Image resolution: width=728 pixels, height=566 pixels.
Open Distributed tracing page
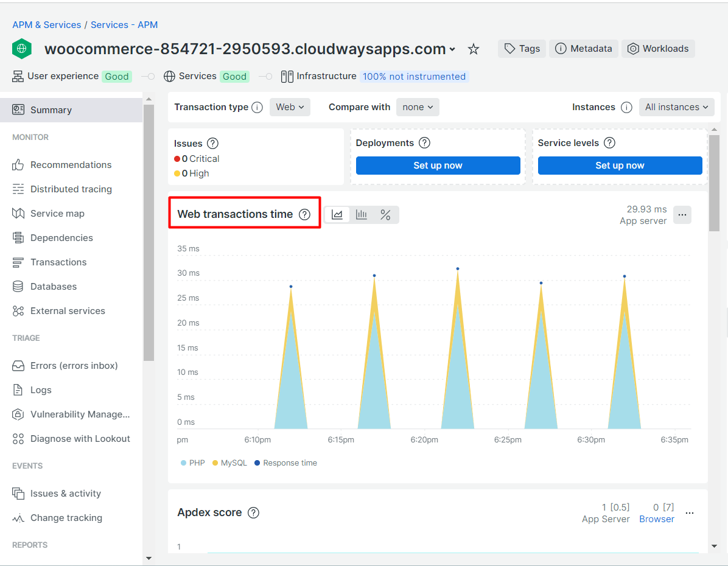point(71,189)
